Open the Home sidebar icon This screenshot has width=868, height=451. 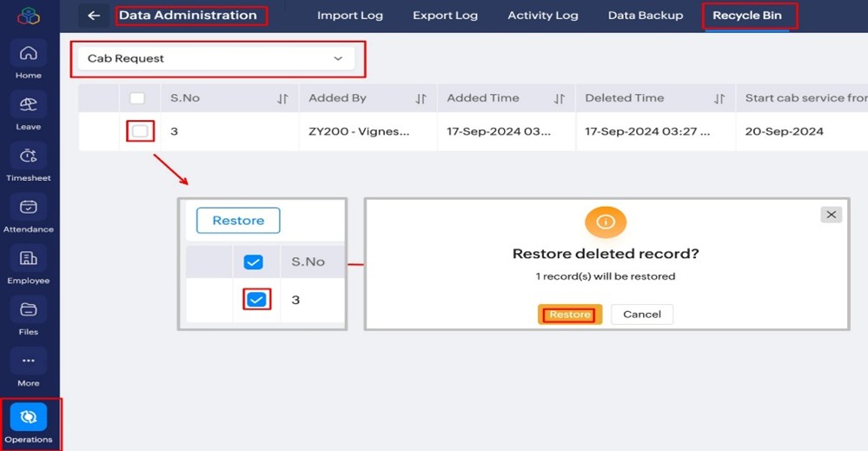coord(28,54)
